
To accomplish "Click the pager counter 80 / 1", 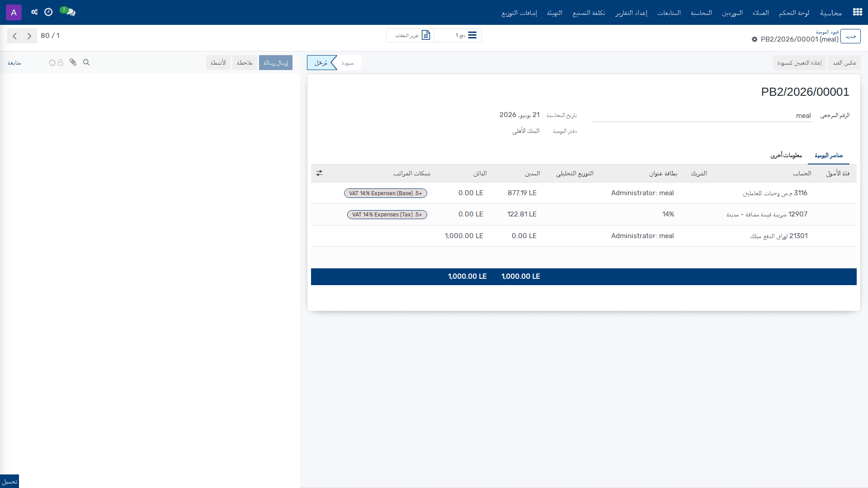I will coord(50,36).
